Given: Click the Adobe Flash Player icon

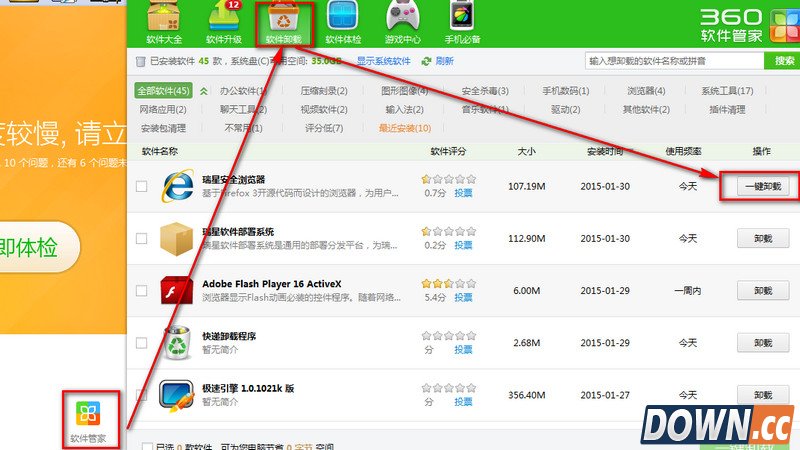Looking at the screenshot, I should coord(177,290).
